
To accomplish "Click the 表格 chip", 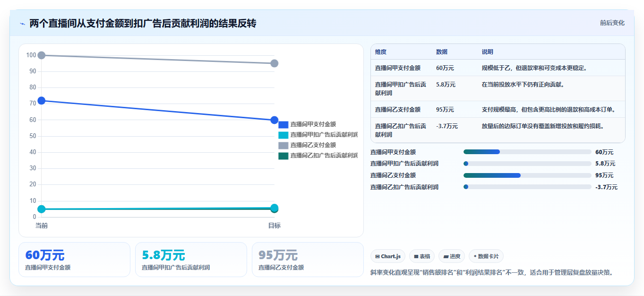I will point(422,256).
